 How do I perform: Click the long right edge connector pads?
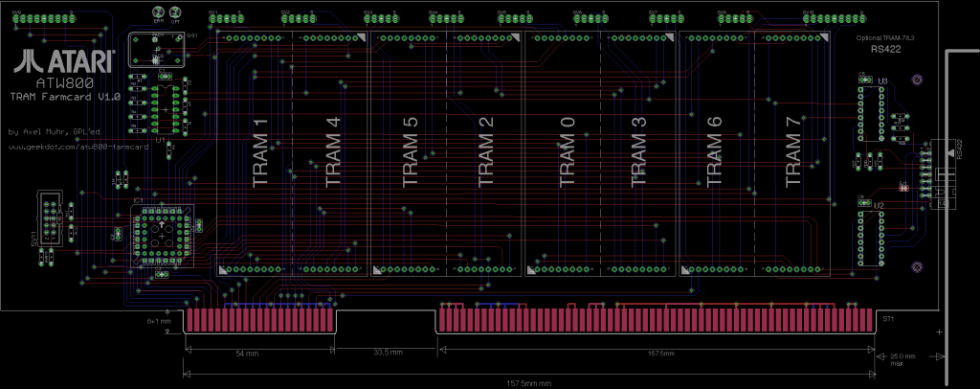(657, 320)
